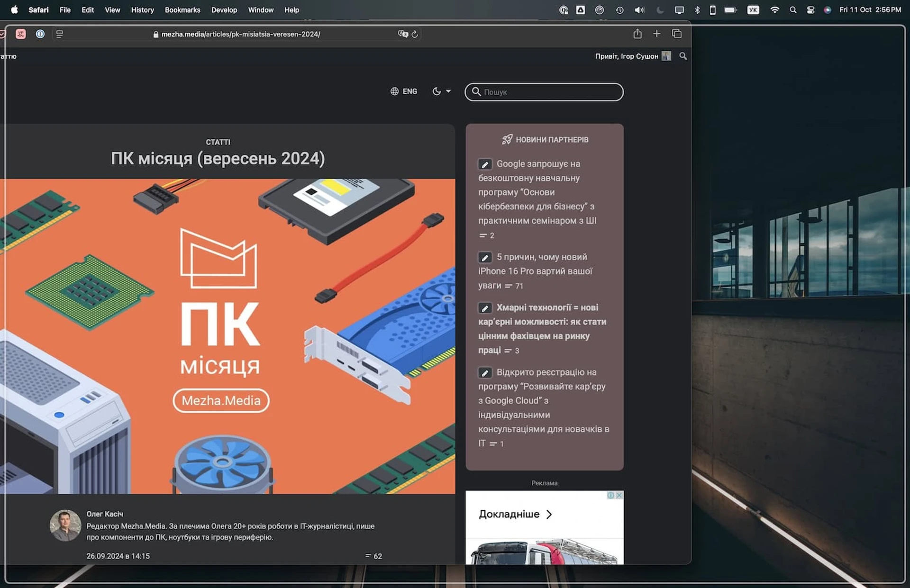Open the Help menu
910x588 pixels.
(291, 9)
